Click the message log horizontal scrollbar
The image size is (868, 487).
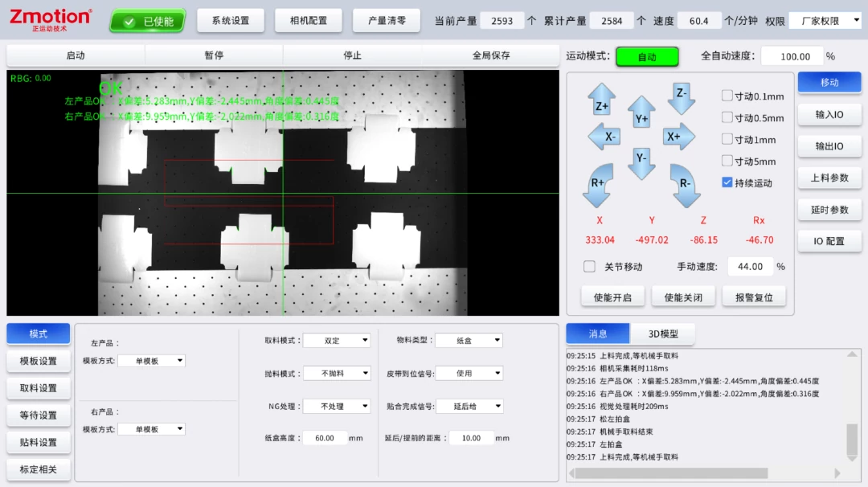[671, 473]
